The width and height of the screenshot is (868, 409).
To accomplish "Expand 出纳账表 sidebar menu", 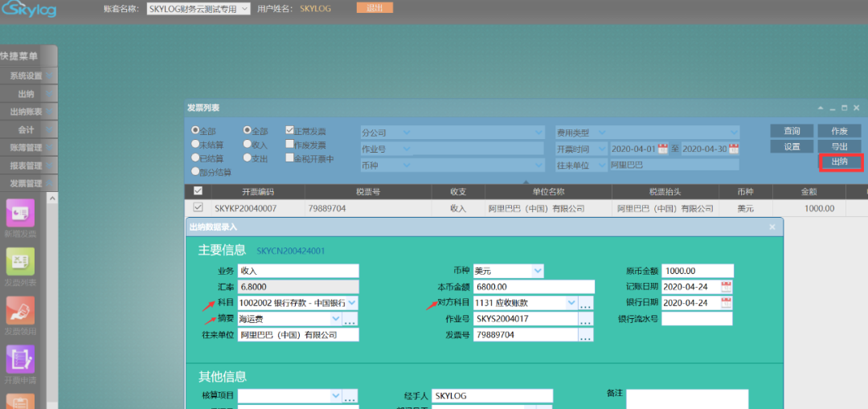I will (29, 111).
